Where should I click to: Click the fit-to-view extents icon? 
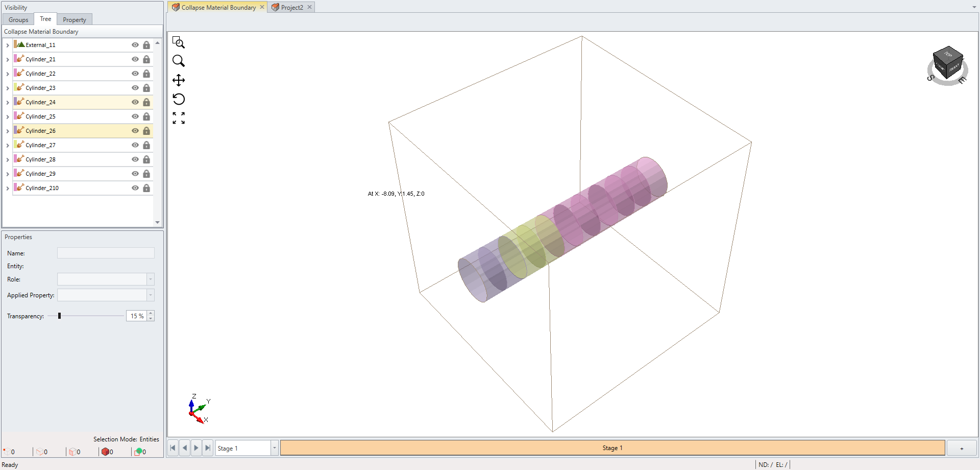point(178,118)
